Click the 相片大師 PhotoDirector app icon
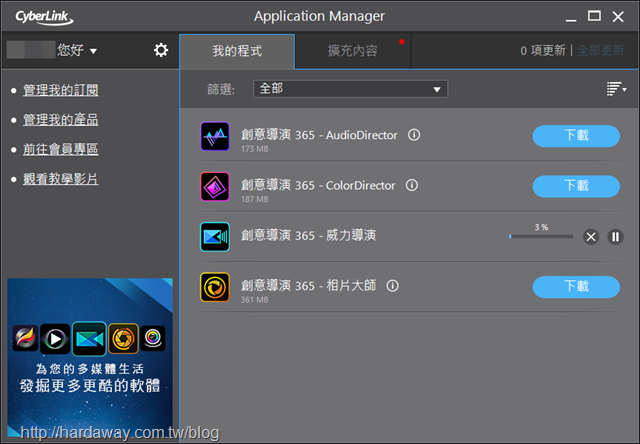The height and width of the screenshot is (444, 640). pos(215,287)
